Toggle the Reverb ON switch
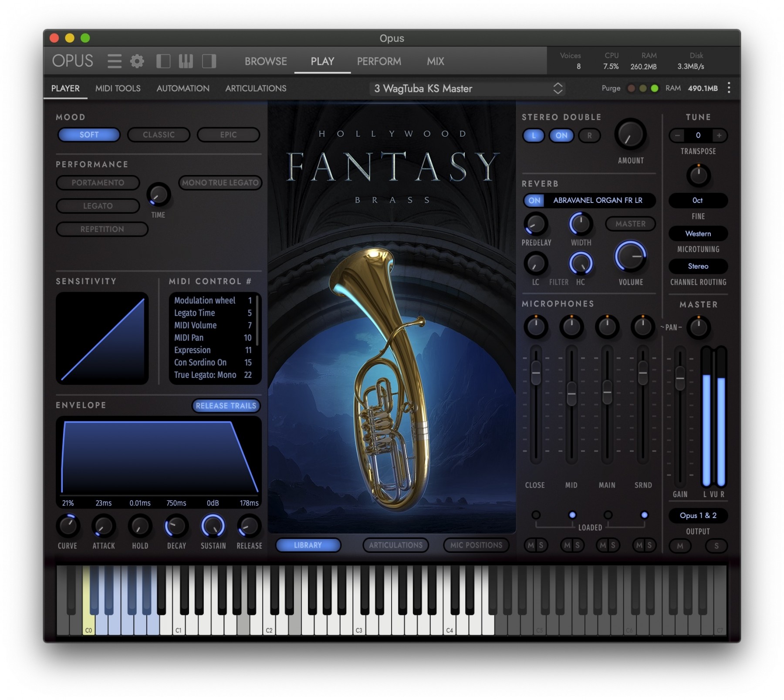 point(534,200)
